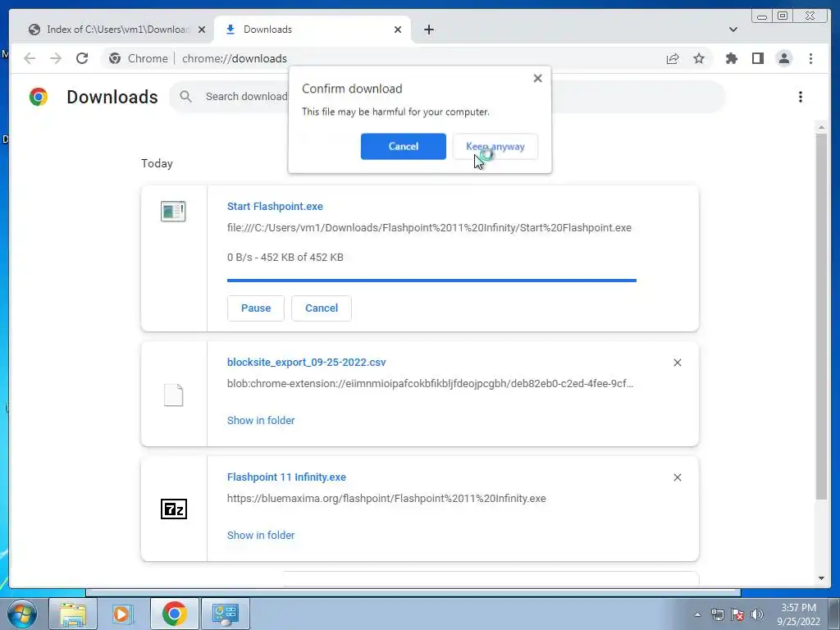This screenshot has width=840, height=630.
Task: Open the clock showing 3:57 PM
Action: (798, 614)
